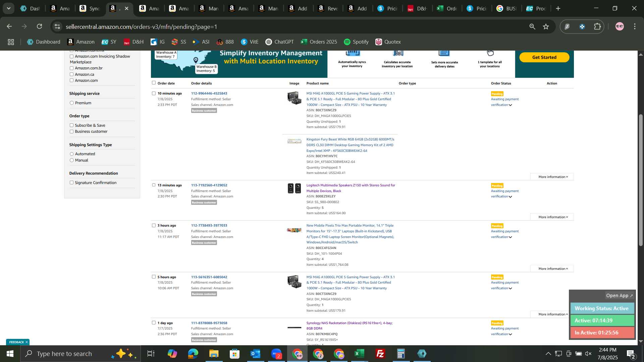
Task: Select Manual shipping settings type
Action: 71,160
